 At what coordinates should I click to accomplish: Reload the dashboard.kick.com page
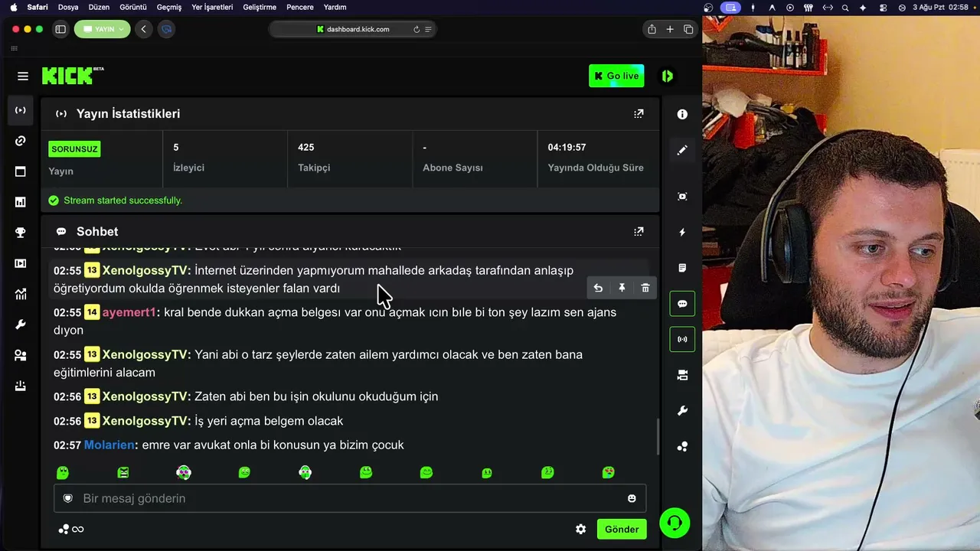pyautogui.click(x=416, y=29)
